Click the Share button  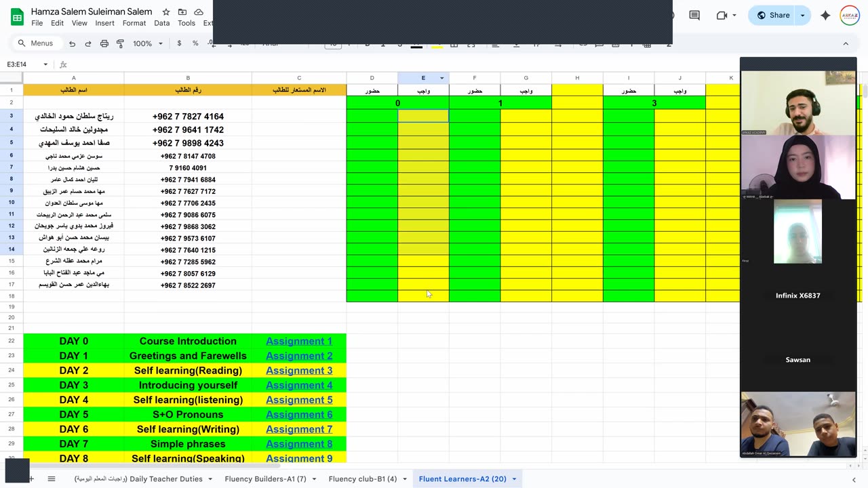771,15
